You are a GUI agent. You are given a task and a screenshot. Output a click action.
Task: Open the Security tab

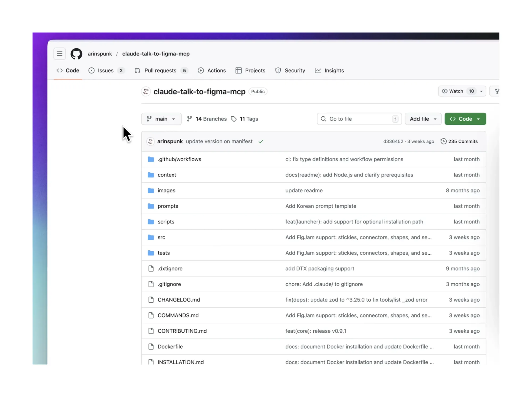tap(290, 70)
